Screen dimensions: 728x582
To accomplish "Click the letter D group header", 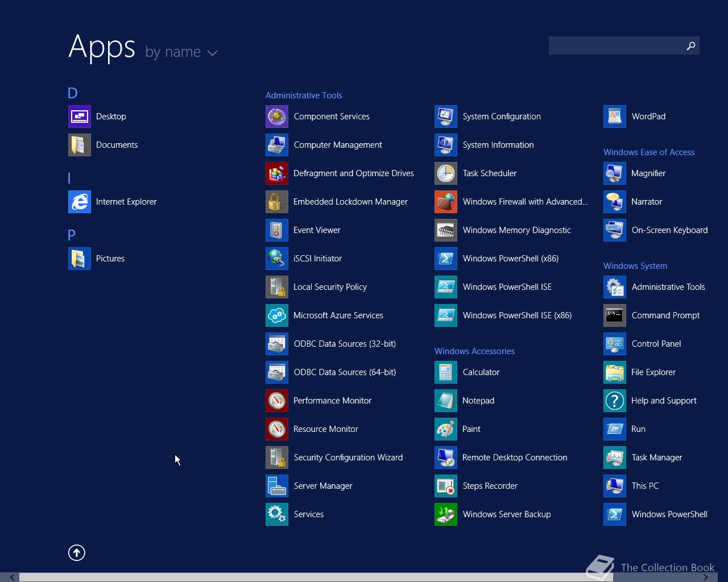I will 72,93.
